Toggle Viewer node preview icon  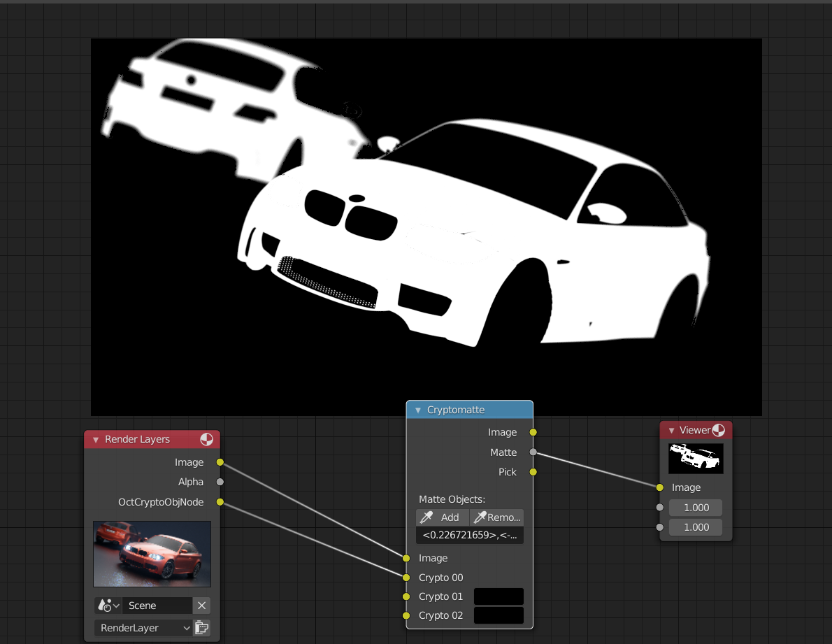pyautogui.click(x=719, y=430)
